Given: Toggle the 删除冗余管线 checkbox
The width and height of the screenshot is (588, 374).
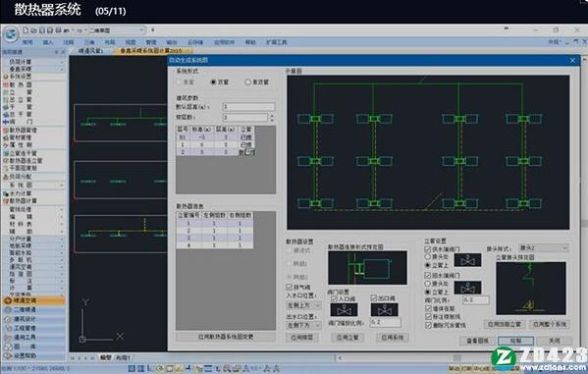Looking at the screenshot, I should 428,325.
